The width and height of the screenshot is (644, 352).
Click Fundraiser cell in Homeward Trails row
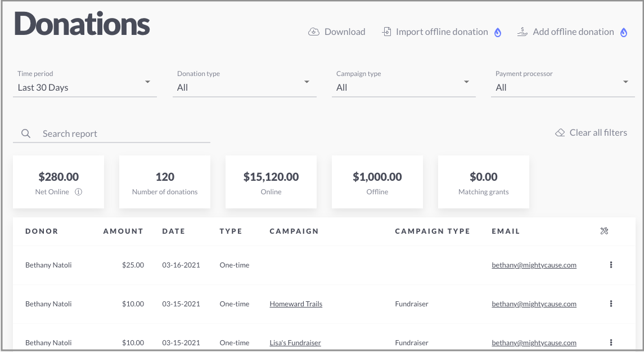412,304
